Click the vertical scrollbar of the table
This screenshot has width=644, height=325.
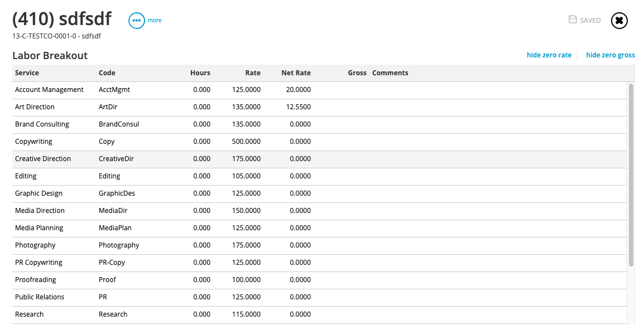[x=631, y=174]
